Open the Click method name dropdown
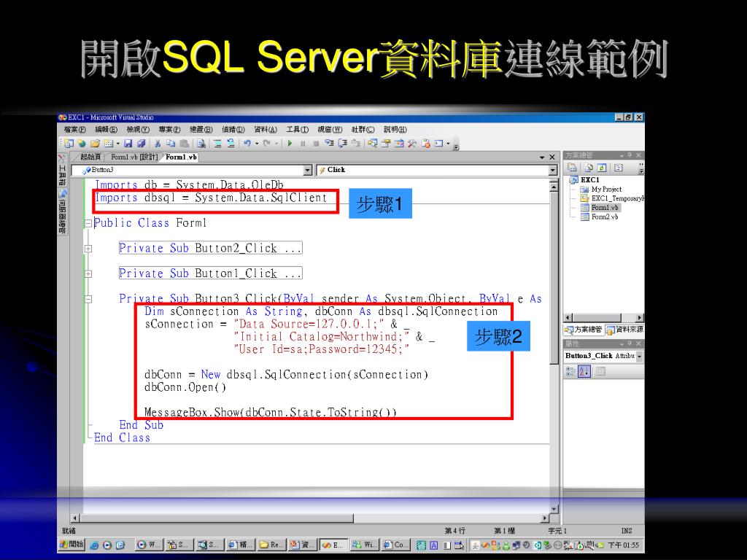This screenshot has height=560, width=747. click(553, 170)
